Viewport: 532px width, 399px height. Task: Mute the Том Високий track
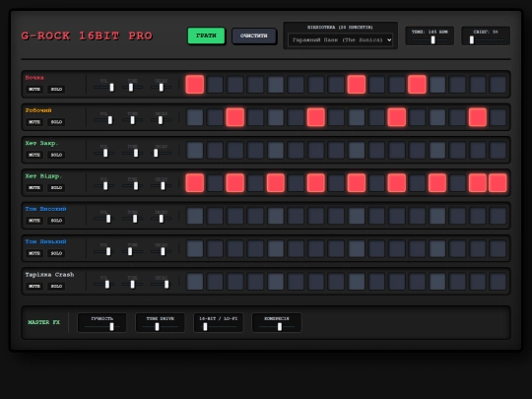click(x=34, y=221)
